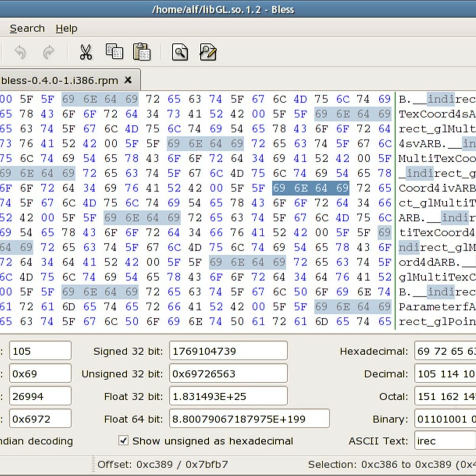Click the Redo toolbar icon

tap(48, 52)
